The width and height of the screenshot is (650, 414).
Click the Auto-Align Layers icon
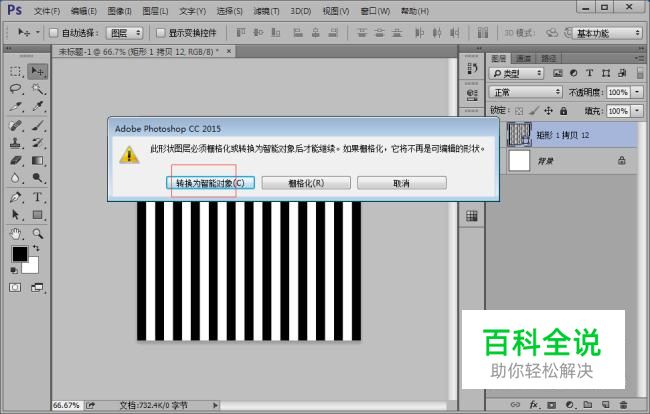pyautogui.click(x=483, y=32)
